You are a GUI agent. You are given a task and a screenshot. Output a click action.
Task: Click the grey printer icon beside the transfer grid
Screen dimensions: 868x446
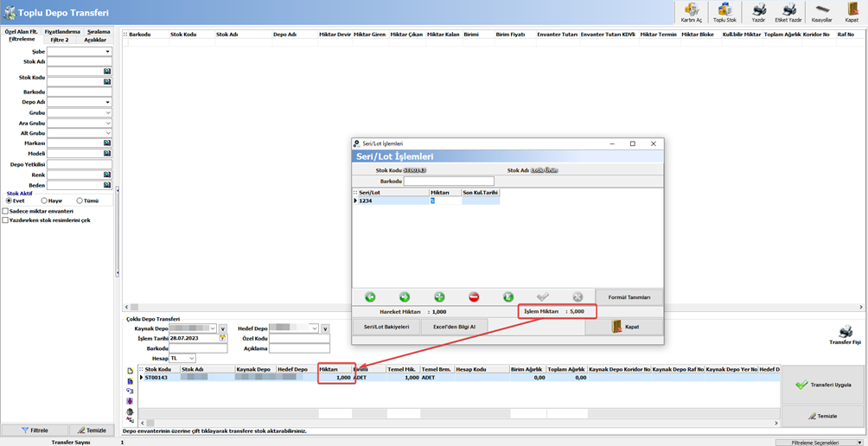click(x=130, y=411)
